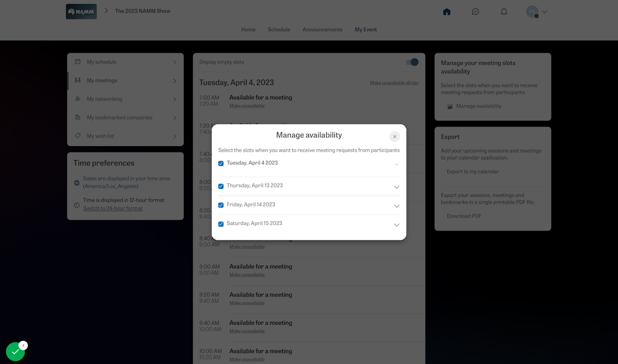Switch to the Schedule tab
Screen dimensions: 618x364
tap(279, 29)
